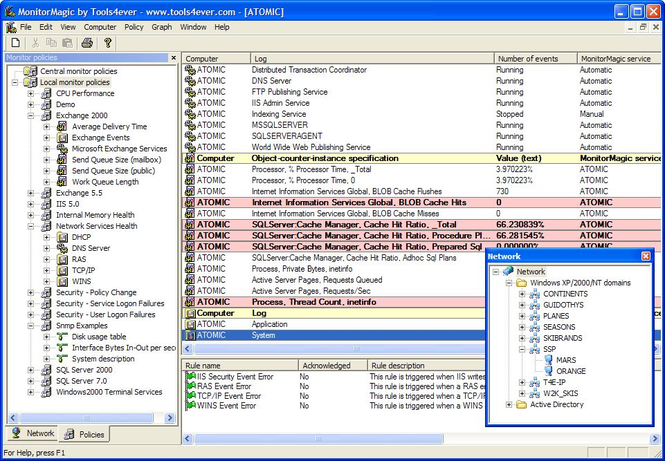The image size is (665, 461).
Task: Select the RAS Event Error rule
Action: pyautogui.click(x=224, y=386)
